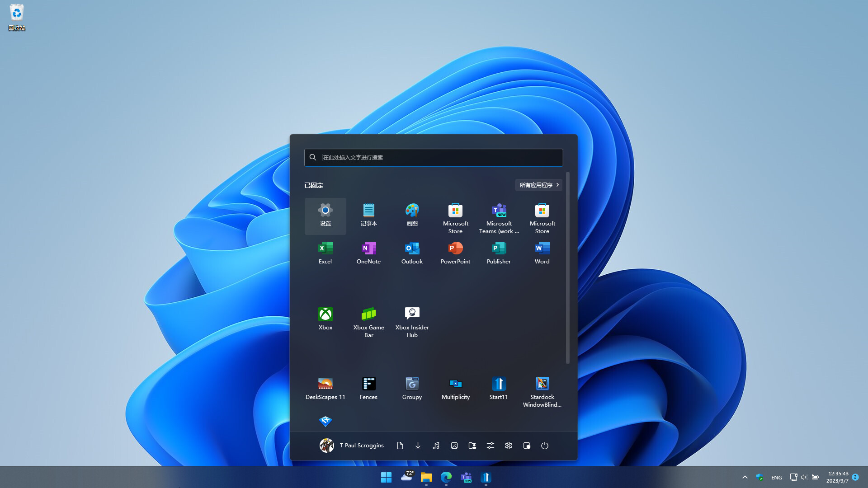Show hidden system tray icons chevron
868x488 pixels.
pyautogui.click(x=745, y=477)
